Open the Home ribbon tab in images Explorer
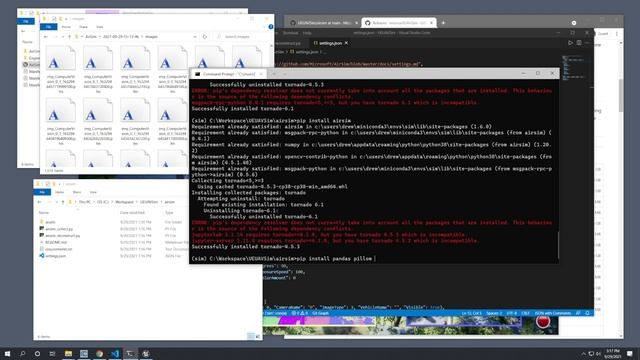The width and height of the screenshot is (640, 360). coord(66,27)
